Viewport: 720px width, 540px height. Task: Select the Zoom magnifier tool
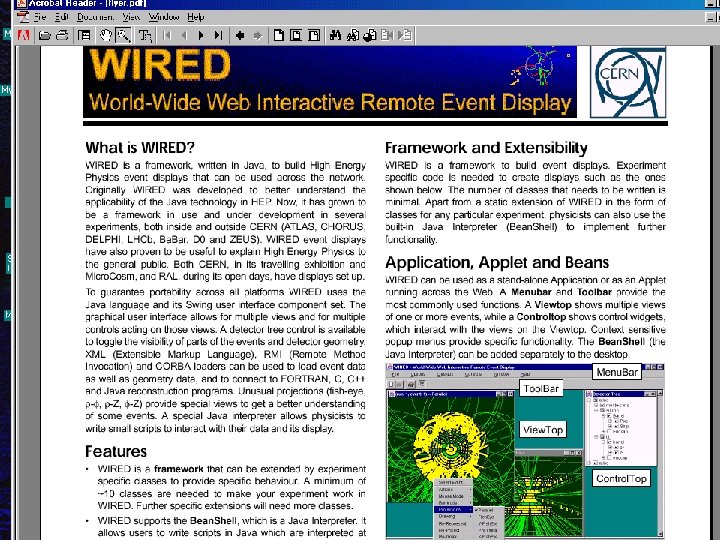click(123, 35)
